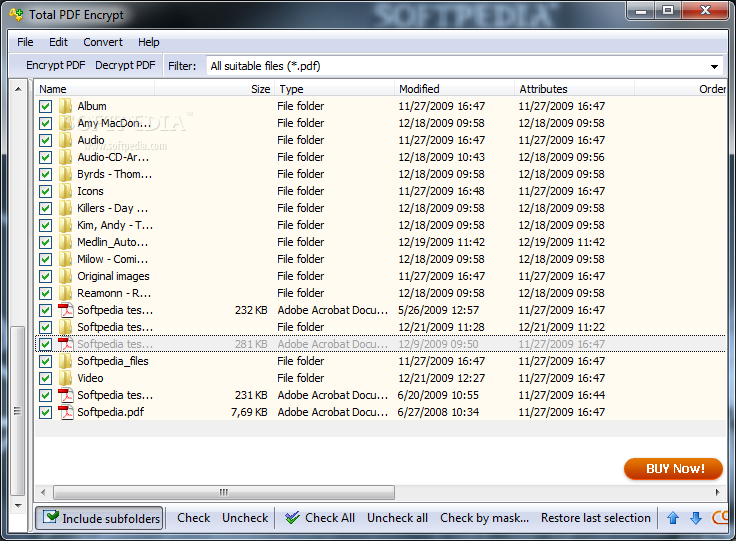Viewport: 736px width, 541px height.
Task: Click the Check button
Action: (x=193, y=518)
